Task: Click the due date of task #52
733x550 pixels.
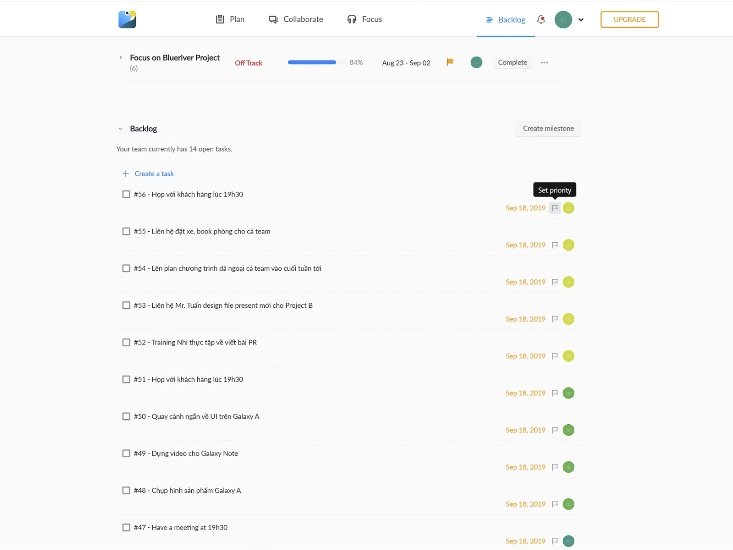Action: coord(525,356)
